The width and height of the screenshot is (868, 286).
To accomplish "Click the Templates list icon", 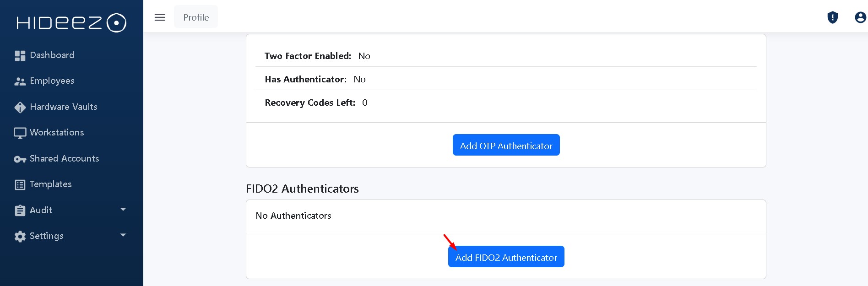I will coord(20,184).
